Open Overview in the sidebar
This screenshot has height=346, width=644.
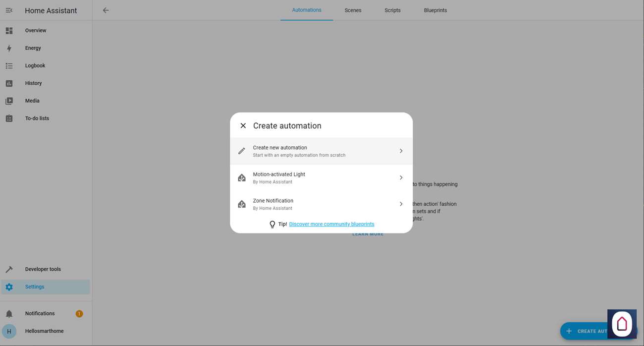tap(46, 31)
